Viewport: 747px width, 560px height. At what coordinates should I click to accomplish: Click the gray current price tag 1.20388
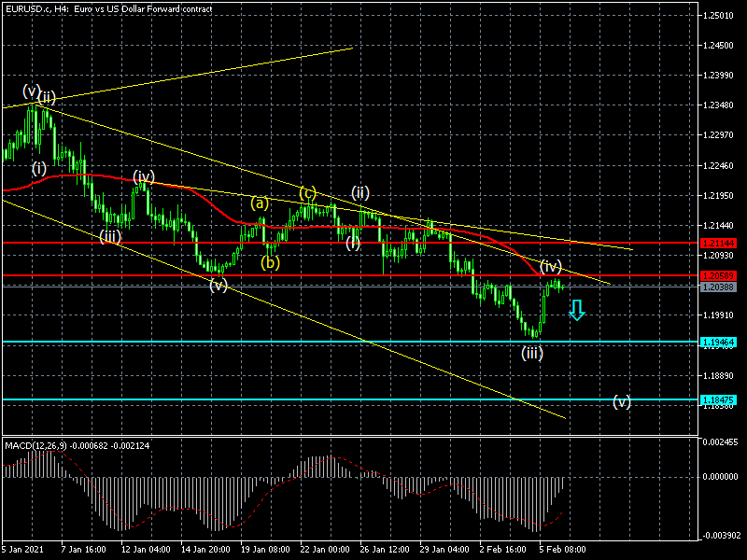[718, 287]
